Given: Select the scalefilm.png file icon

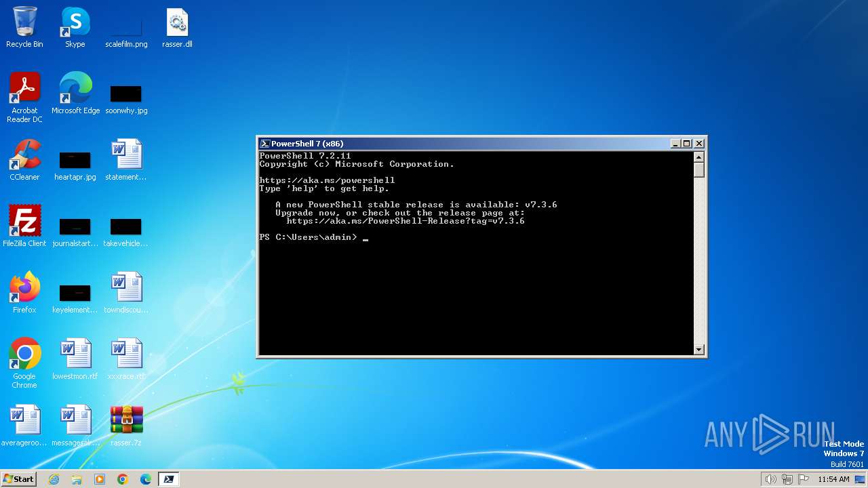Looking at the screenshot, I should [x=126, y=27].
